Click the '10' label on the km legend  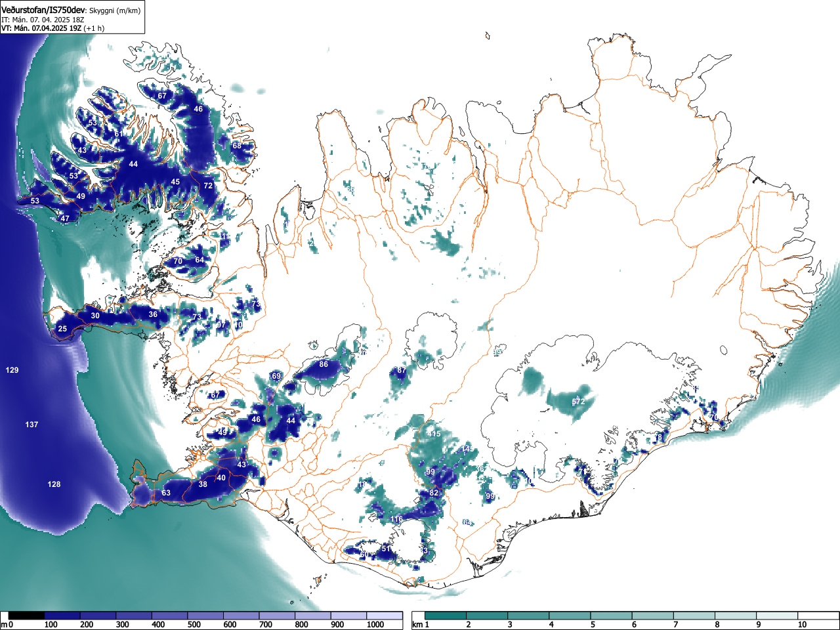(x=802, y=625)
